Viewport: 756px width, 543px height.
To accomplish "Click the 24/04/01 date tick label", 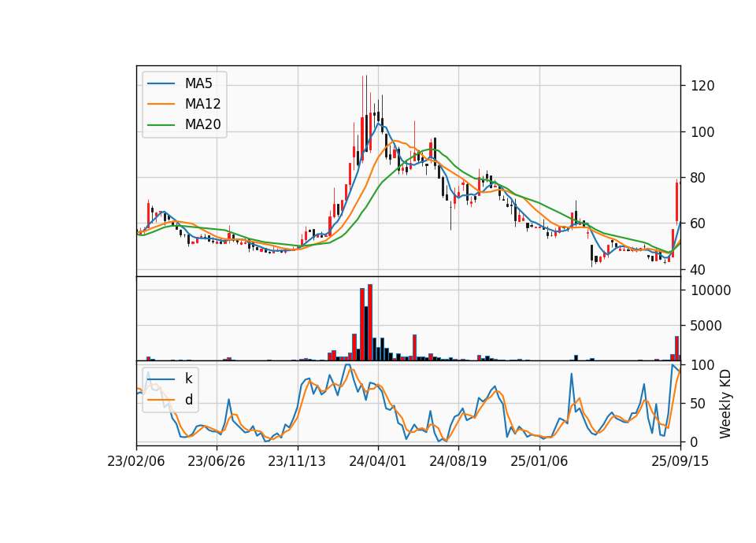I will tap(377, 461).
